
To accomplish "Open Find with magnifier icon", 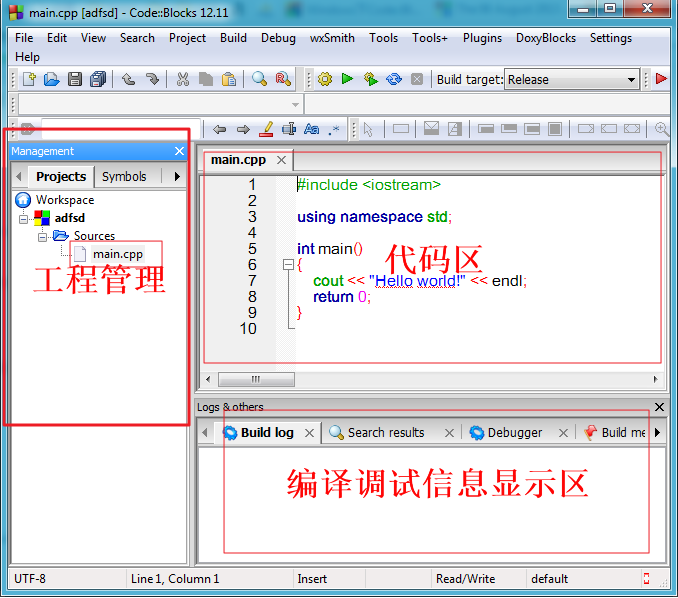I will 259,79.
